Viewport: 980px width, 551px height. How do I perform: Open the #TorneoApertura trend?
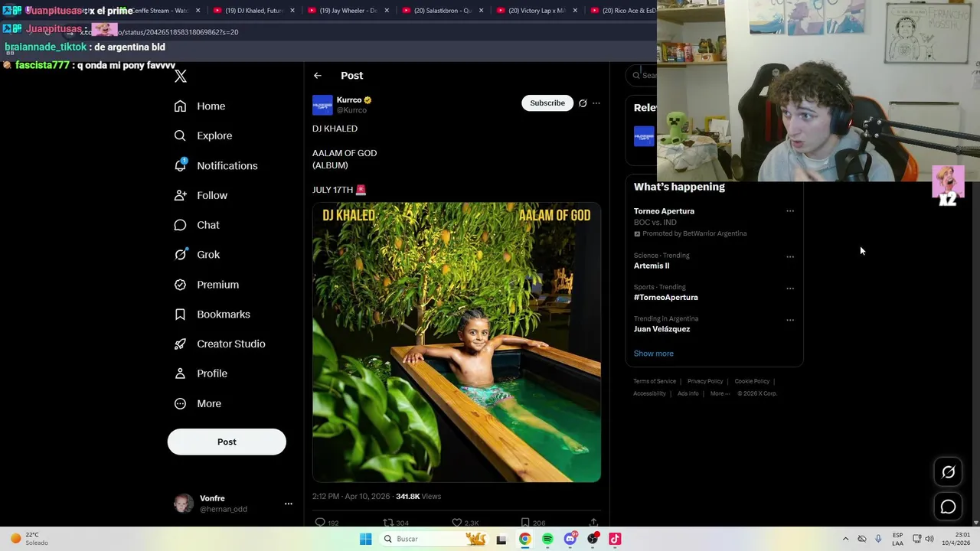[665, 297]
